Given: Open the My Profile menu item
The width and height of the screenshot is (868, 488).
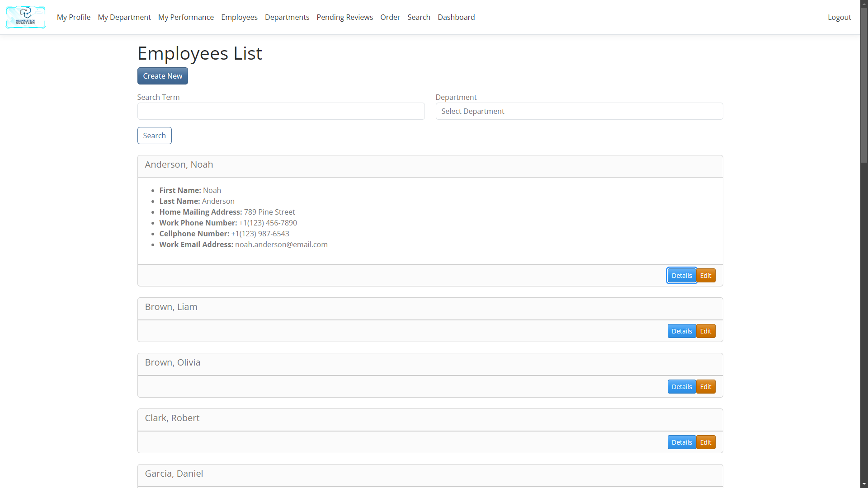Looking at the screenshot, I should click(74, 17).
